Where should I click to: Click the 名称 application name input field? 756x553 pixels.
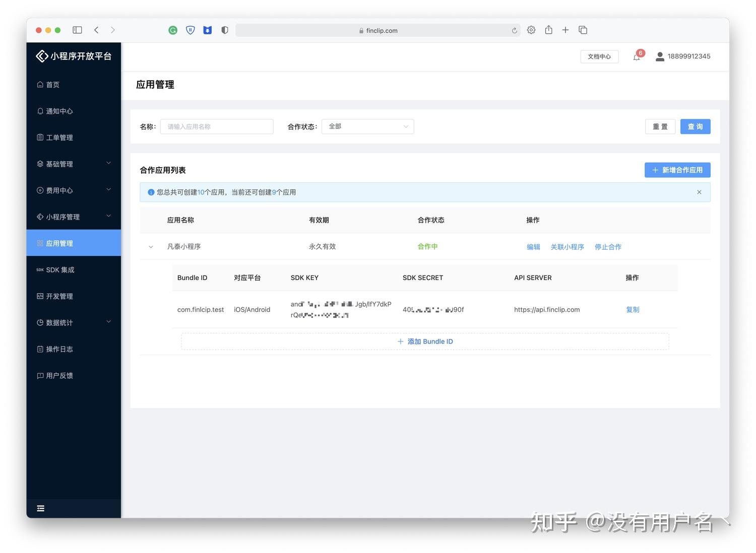(x=216, y=126)
